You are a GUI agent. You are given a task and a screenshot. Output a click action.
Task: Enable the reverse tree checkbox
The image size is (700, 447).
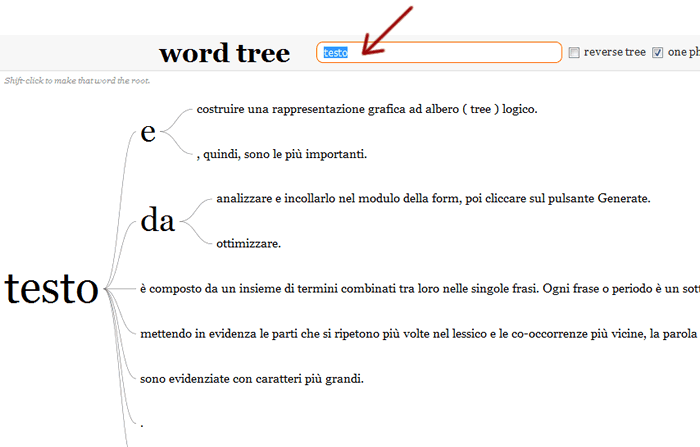click(574, 53)
